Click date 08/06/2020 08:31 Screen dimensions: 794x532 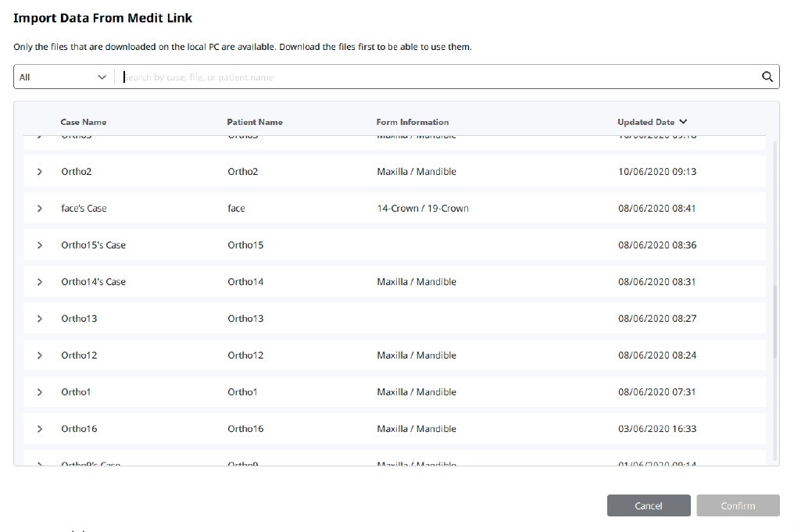656,282
